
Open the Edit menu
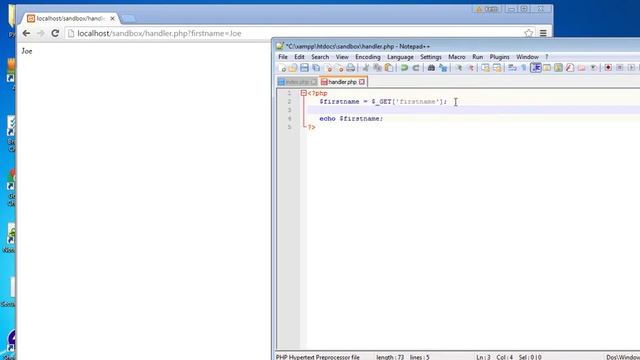299,57
